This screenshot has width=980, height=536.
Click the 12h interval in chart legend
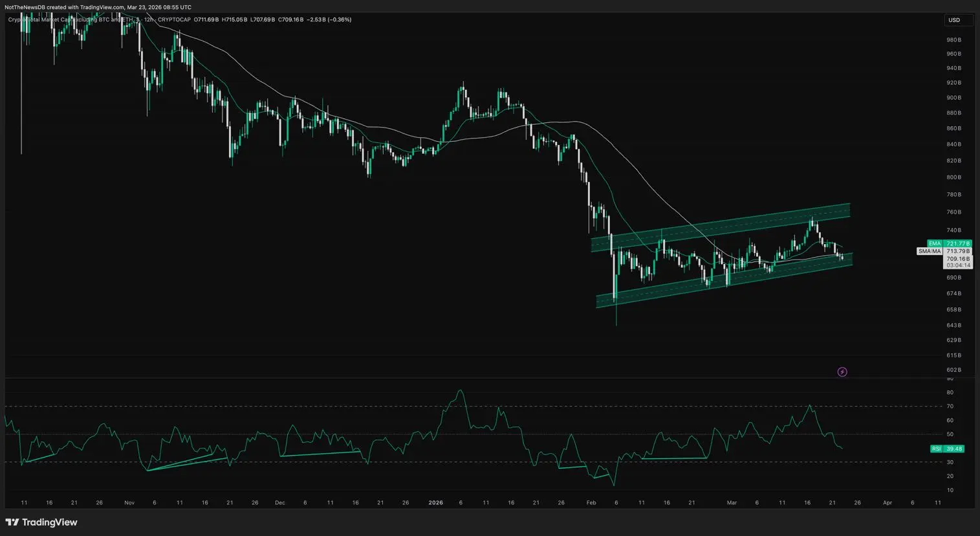click(147, 19)
